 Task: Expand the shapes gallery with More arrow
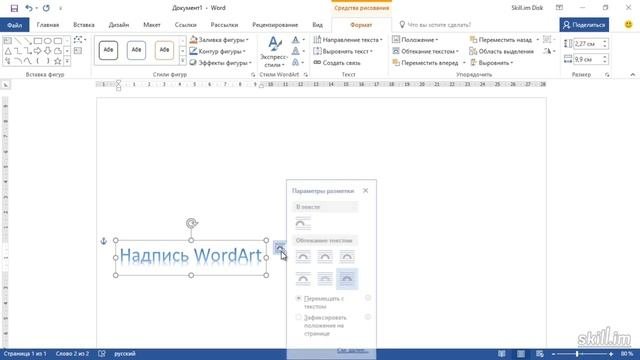(x=67, y=61)
